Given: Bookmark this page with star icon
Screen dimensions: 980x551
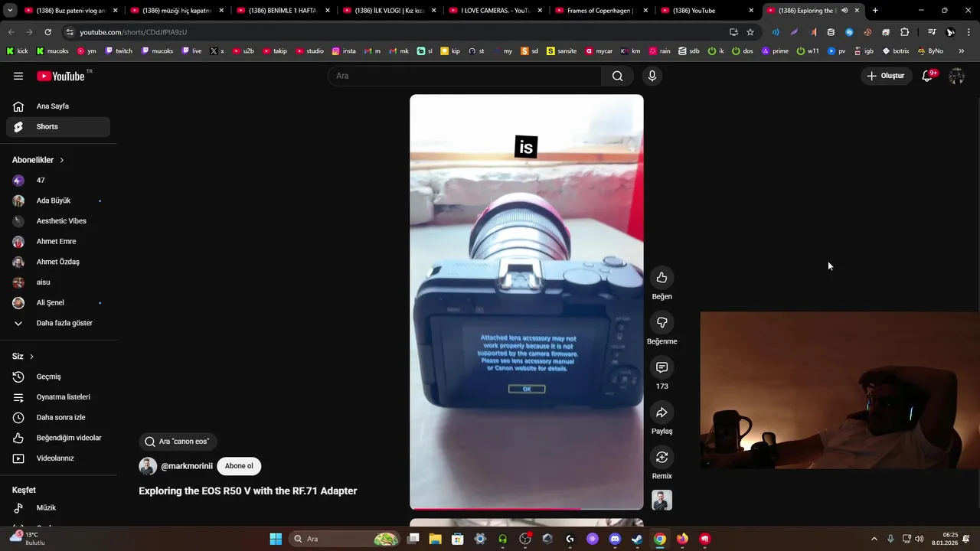Looking at the screenshot, I should pos(750,32).
